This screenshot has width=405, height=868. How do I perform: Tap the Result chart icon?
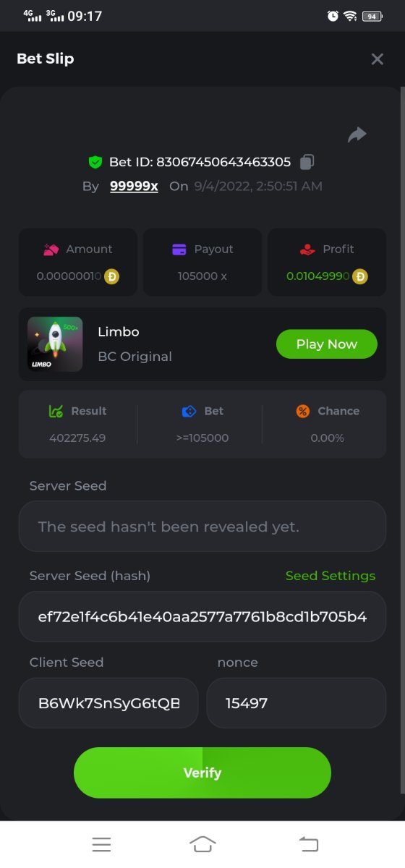point(56,411)
